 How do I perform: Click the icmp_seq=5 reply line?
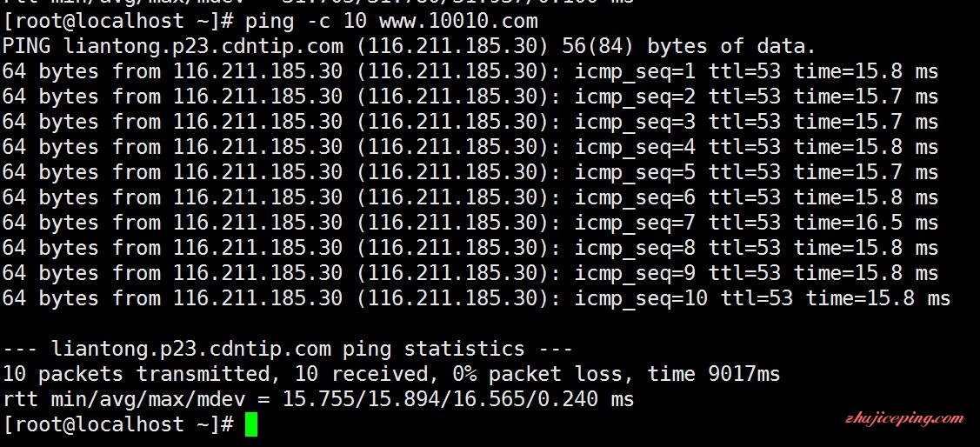[470, 172]
